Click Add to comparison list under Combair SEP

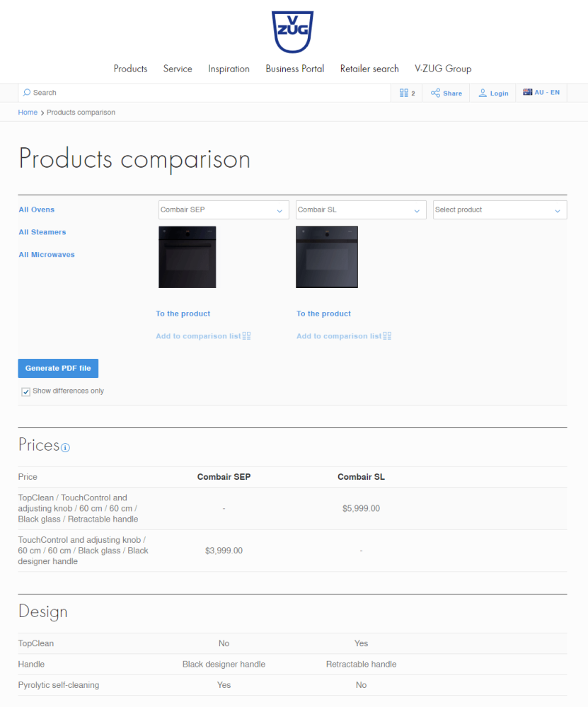(198, 336)
